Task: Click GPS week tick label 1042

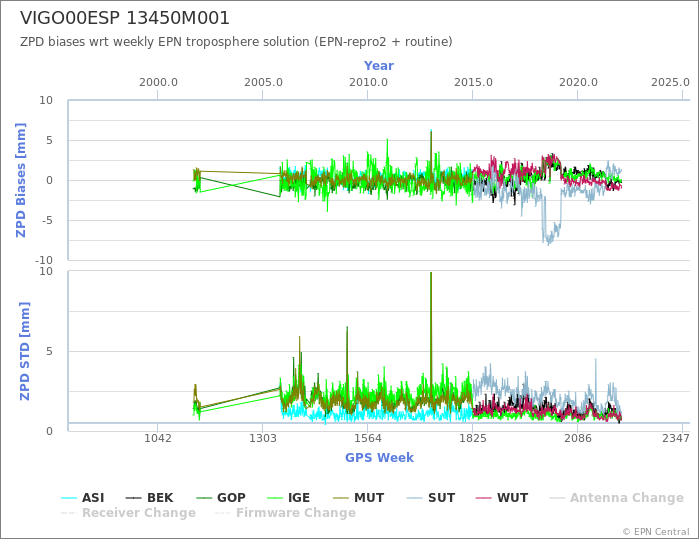Action: [158, 439]
